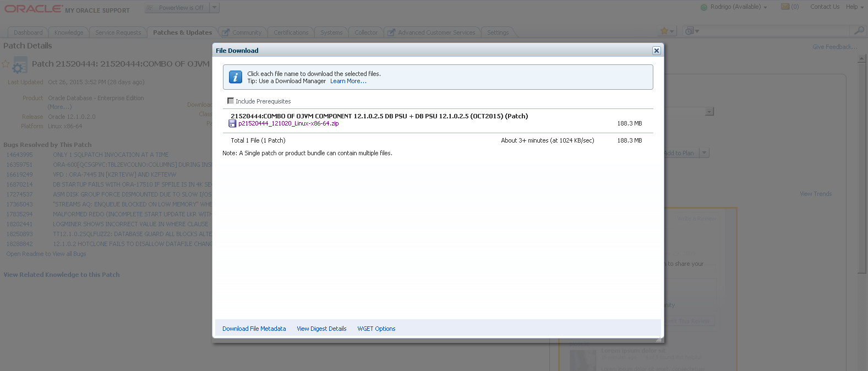The image size is (868, 371).
Task: Click the dialog resize grip corner
Action: pos(658,340)
